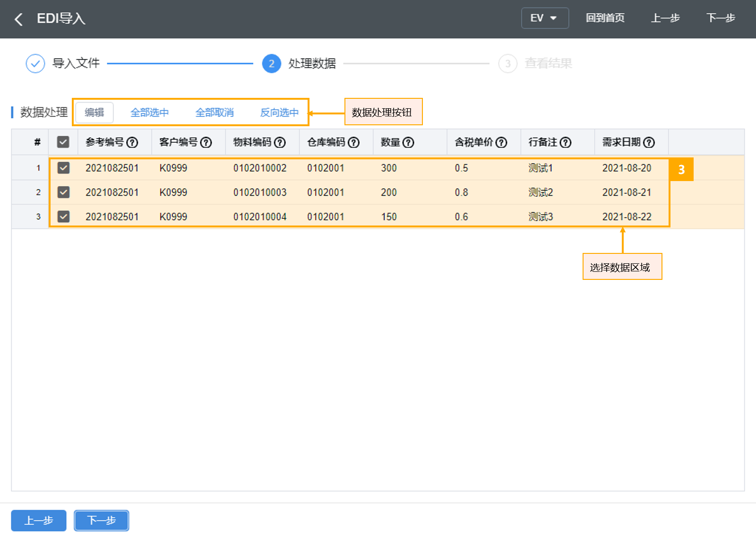Click 反向选中 to invert selection
This screenshot has width=756, height=538.
point(280,113)
